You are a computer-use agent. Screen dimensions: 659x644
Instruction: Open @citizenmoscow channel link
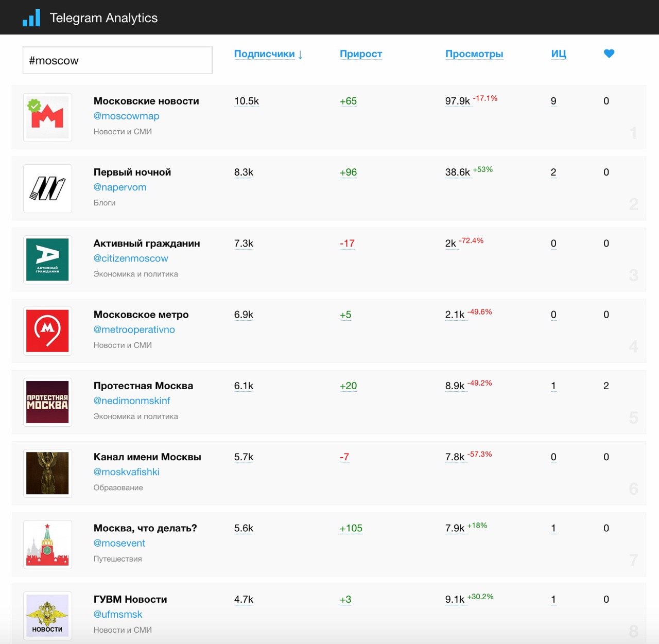tap(131, 258)
